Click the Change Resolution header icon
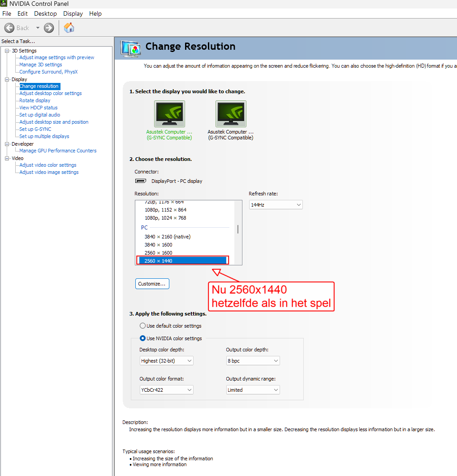Image resolution: width=457 pixels, height=476 pixels. [131, 48]
